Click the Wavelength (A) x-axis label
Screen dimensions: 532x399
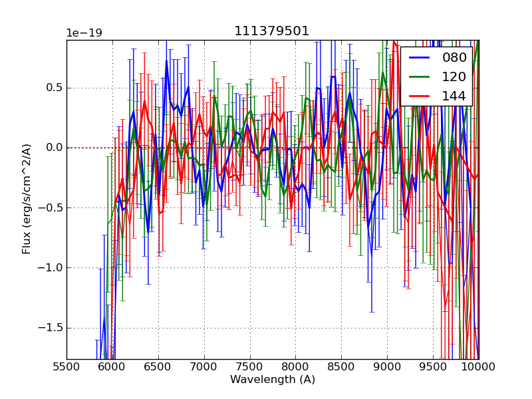coord(272,380)
